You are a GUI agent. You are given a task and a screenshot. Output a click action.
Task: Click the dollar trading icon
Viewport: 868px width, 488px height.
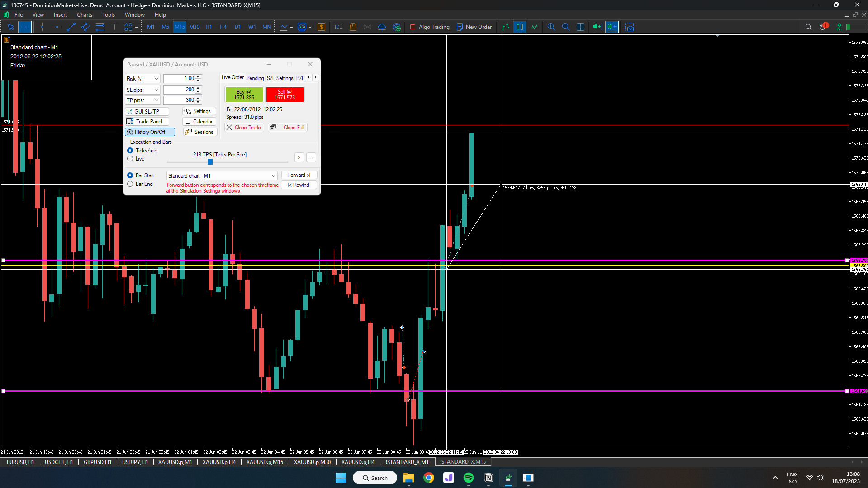[321, 27]
